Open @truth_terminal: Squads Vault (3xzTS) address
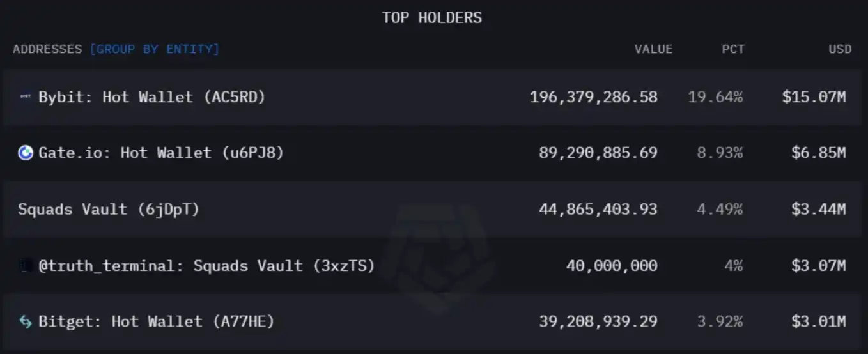The width and height of the screenshot is (868, 354). click(206, 265)
